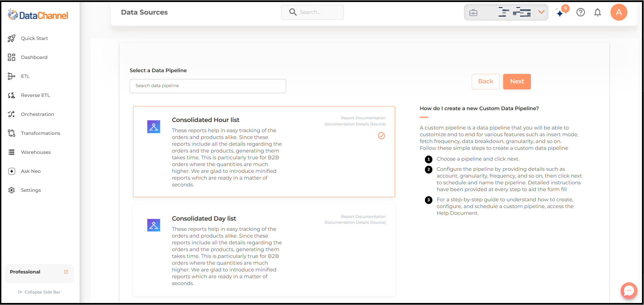
Task: Click the Data Sources page title
Action: tap(144, 12)
